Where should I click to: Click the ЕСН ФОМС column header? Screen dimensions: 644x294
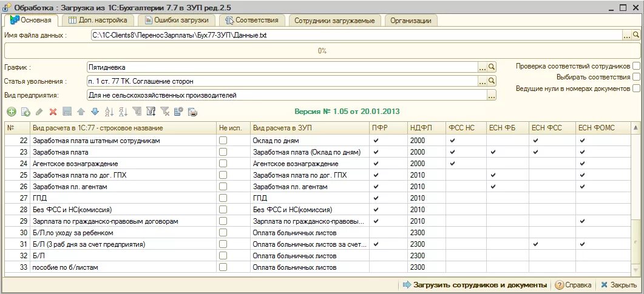(604, 129)
